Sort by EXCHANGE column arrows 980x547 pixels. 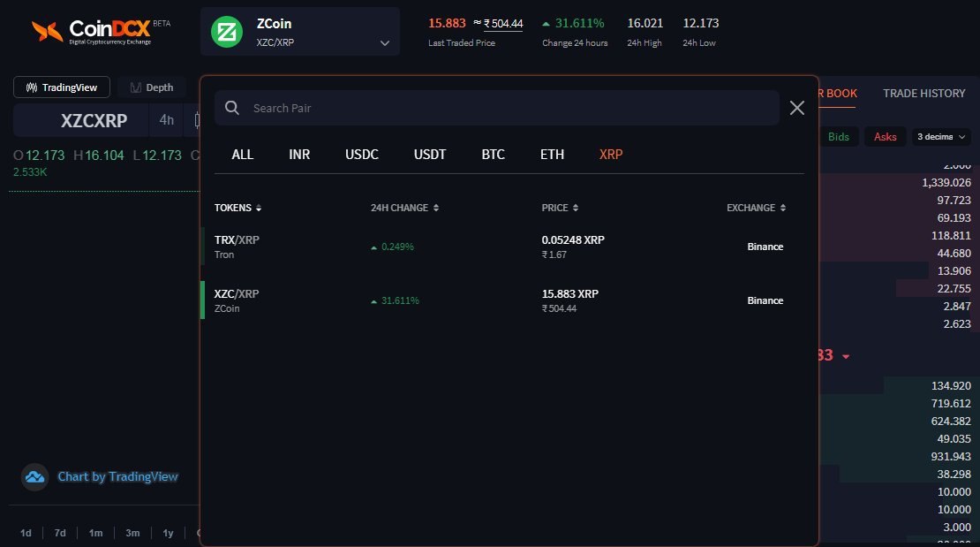point(782,208)
